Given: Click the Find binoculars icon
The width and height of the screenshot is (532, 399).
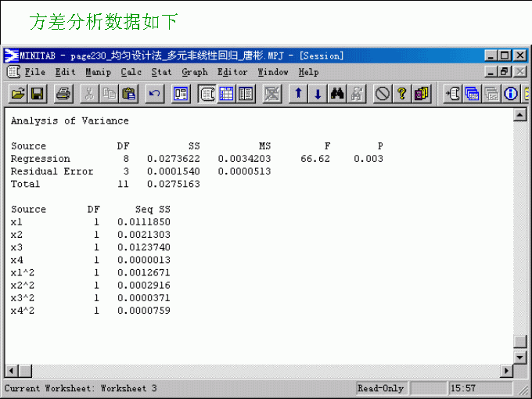Looking at the screenshot, I should (x=337, y=94).
